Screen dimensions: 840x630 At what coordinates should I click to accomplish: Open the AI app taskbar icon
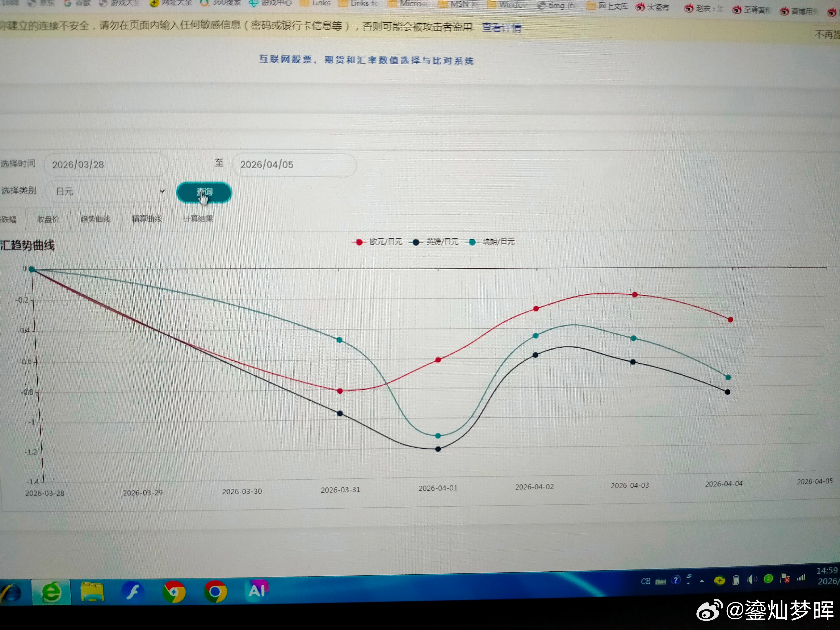coord(257,590)
